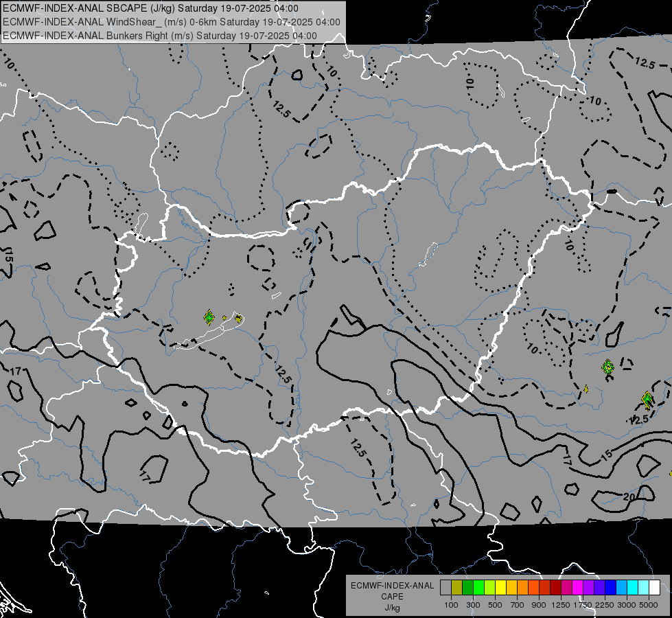Image resolution: width=672 pixels, height=618 pixels.
Task: Click the Bunkers Right title line
Action: coord(160,36)
